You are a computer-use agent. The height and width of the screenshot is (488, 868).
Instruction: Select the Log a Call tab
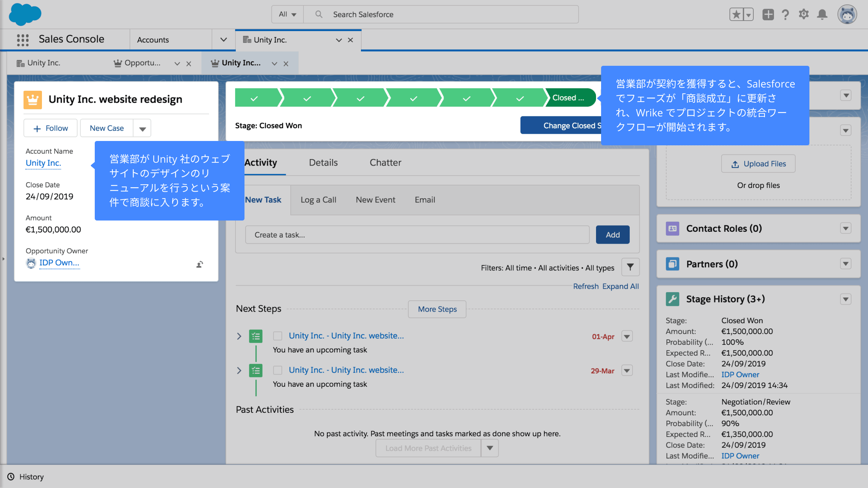pyautogui.click(x=318, y=200)
